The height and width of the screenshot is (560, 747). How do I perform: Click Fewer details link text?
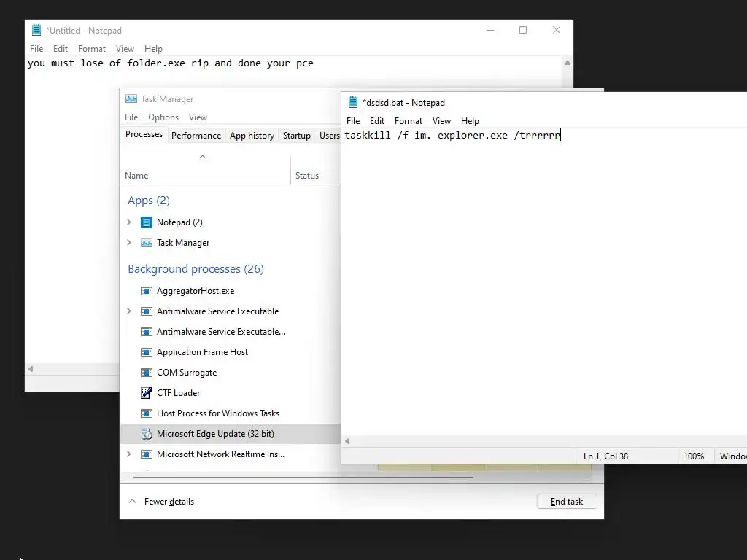click(169, 502)
